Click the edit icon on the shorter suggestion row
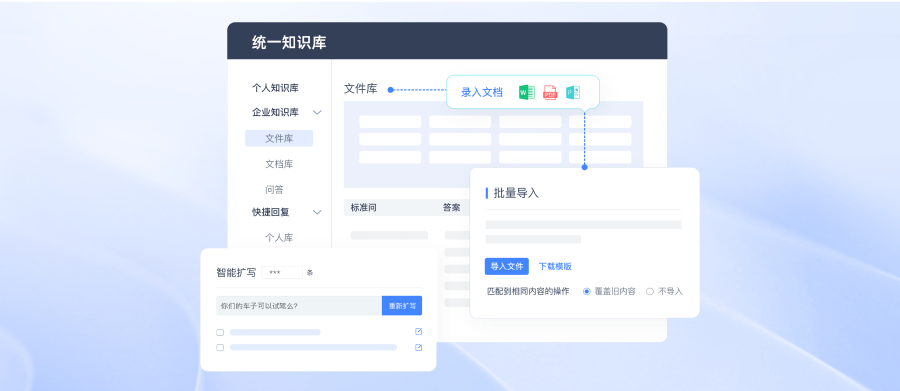 tap(418, 331)
